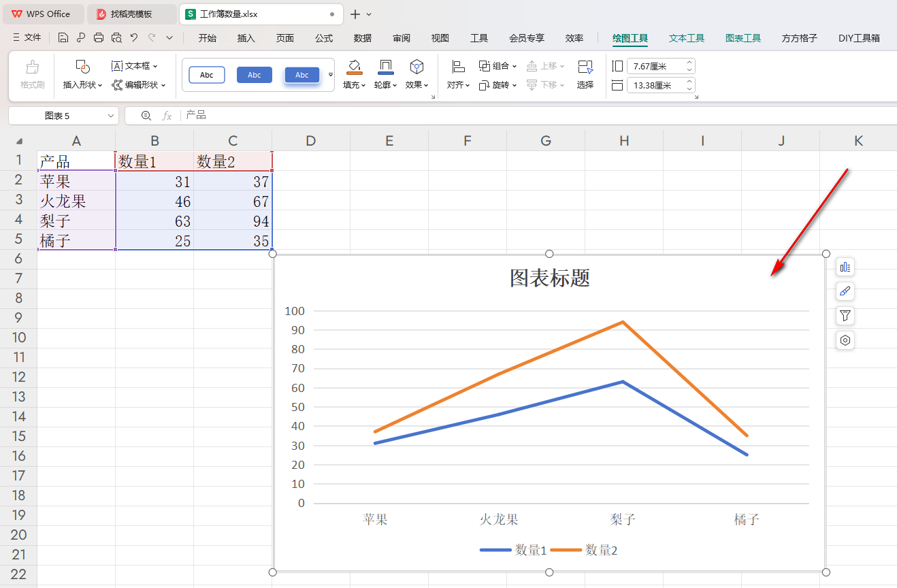897x588 pixels.
Task: Open the Effects (效果) cube icon
Action: 417,67
